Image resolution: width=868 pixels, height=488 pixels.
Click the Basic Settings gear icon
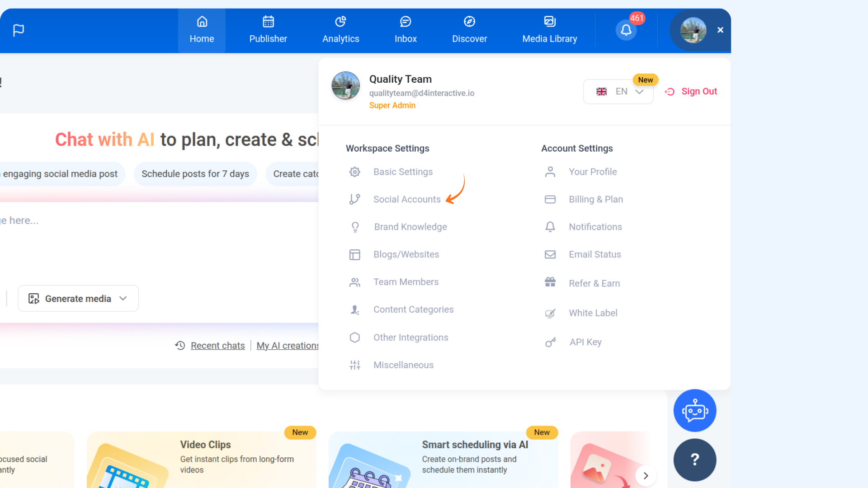pos(355,172)
